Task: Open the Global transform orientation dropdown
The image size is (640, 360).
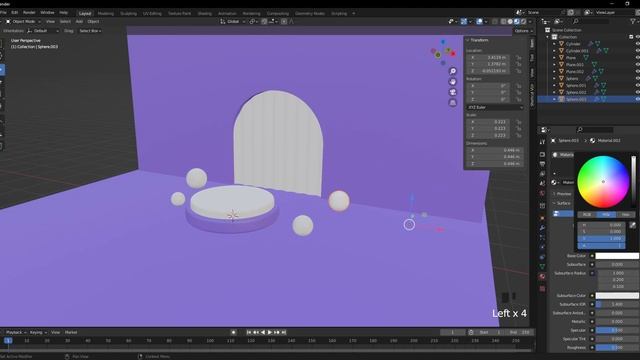Action: pyautogui.click(x=233, y=21)
